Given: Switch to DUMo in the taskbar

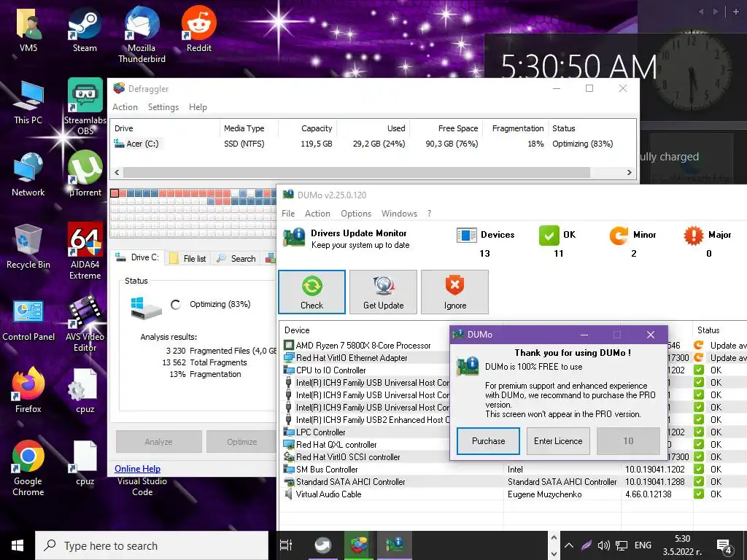Looking at the screenshot, I should coord(395,545).
